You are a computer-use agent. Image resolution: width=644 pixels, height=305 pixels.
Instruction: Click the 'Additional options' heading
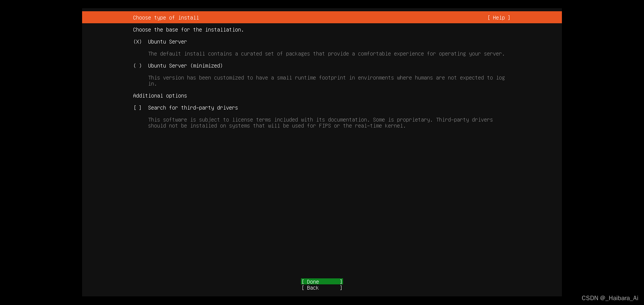[160, 96]
